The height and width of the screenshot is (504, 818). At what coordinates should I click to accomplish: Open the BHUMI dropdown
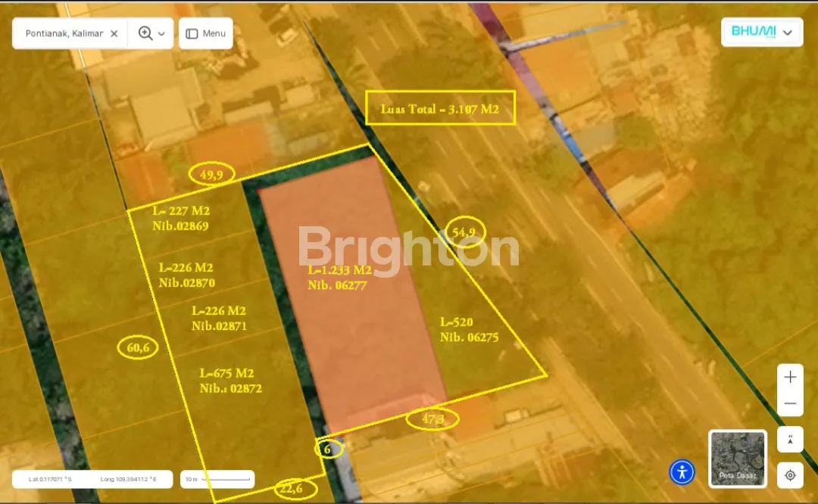(x=762, y=32)
